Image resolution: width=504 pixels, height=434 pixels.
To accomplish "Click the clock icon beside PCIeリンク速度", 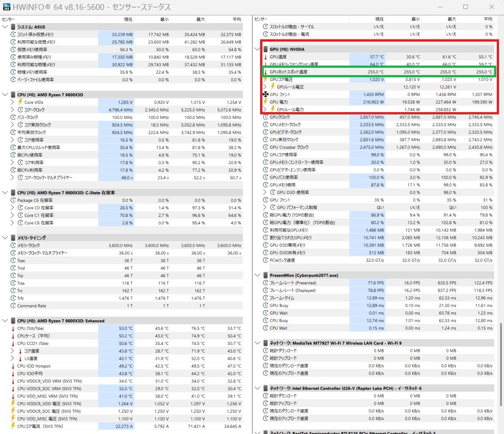I will [x=266, y=260].
